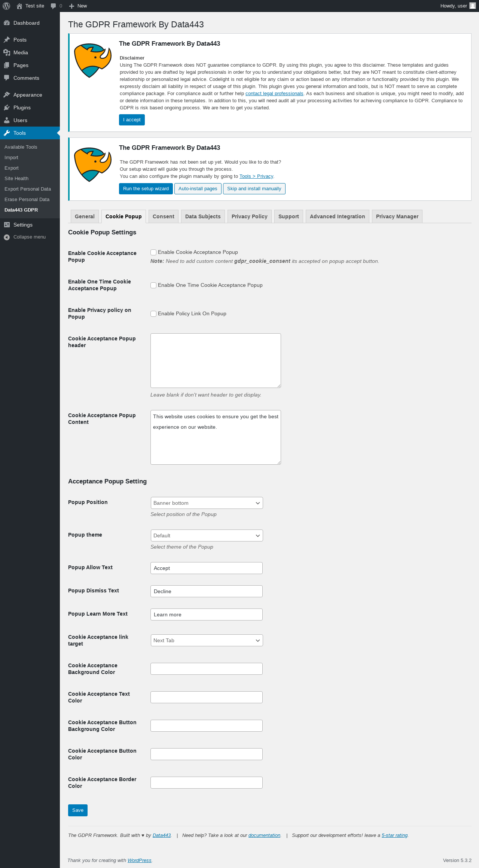
Task: Open the 5-star rating link
Action: point(394,835)
